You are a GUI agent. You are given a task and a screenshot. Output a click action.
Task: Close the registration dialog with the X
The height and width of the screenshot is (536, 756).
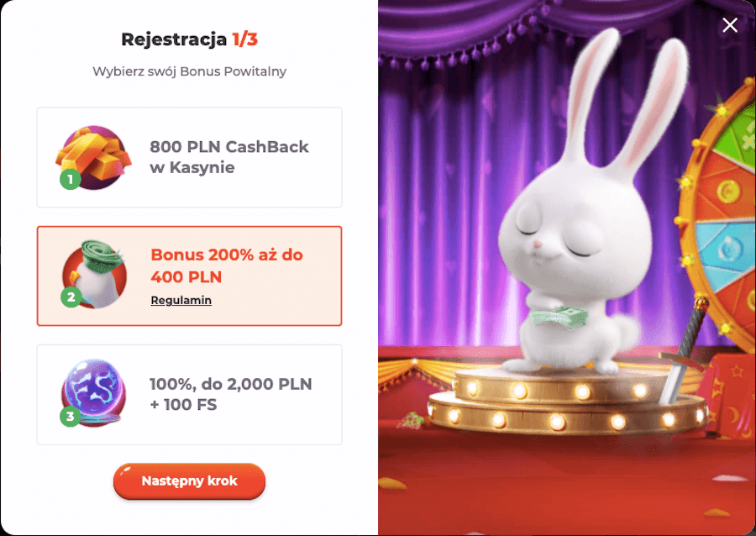tap(730, 24)
